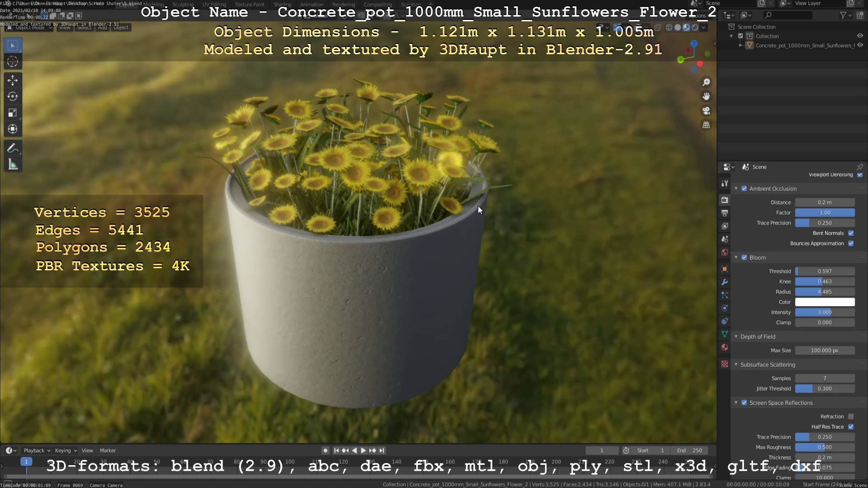Open the Output properties tab icon
The width and height of the screenshot is (868, 488).
724,213
